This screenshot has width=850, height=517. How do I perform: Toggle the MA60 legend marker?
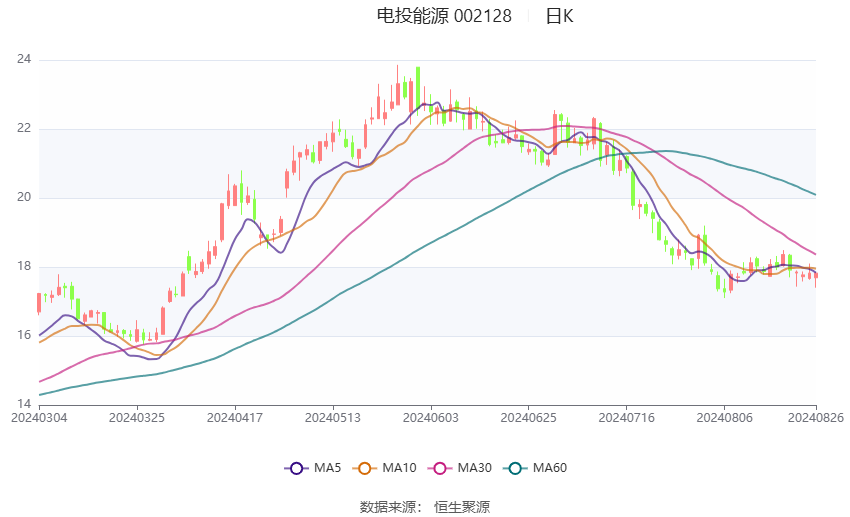(x=515, y=468)
